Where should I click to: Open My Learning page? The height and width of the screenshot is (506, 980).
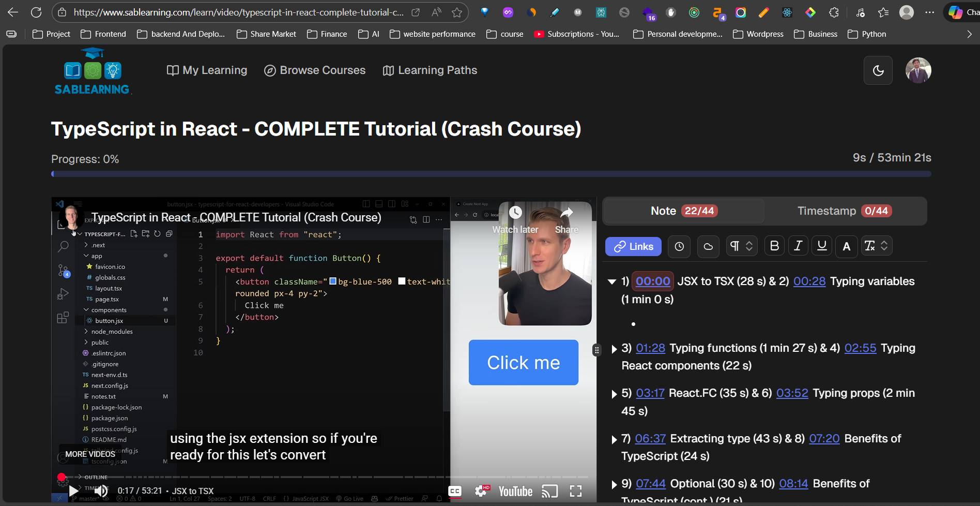pos(207,70)
